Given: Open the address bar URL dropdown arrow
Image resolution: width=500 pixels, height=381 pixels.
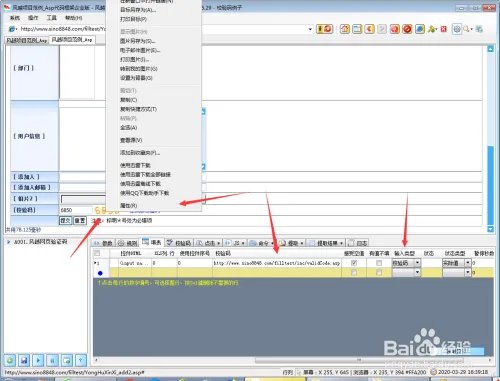Looking at the screenshot, I should [310, 29].
